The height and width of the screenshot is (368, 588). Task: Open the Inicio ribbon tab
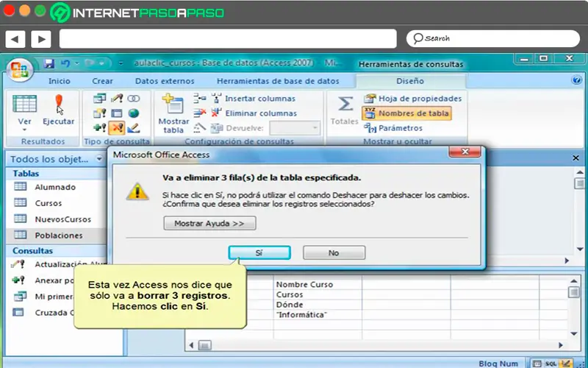coord(60,81)
